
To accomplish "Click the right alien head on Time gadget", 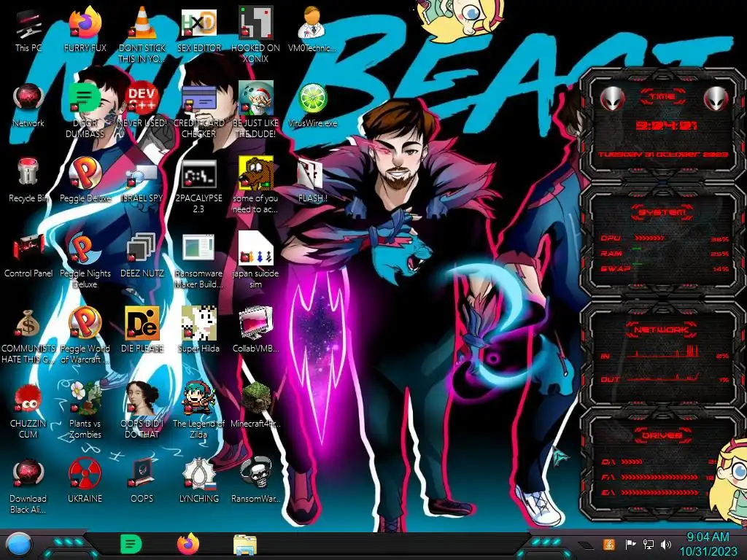I will tap(716, 99).
